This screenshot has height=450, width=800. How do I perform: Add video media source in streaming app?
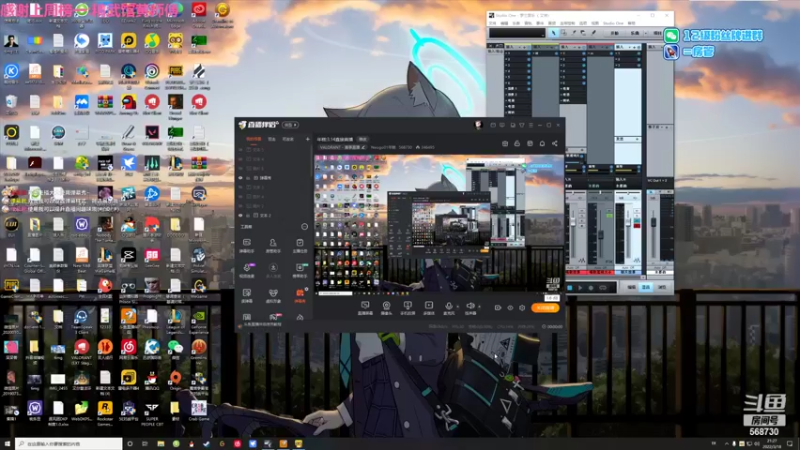429,307
